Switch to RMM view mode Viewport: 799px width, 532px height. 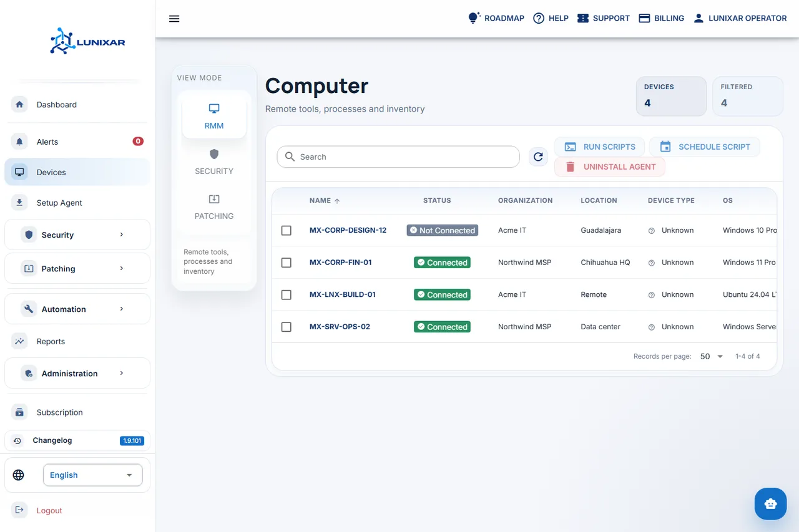point(214,115)
